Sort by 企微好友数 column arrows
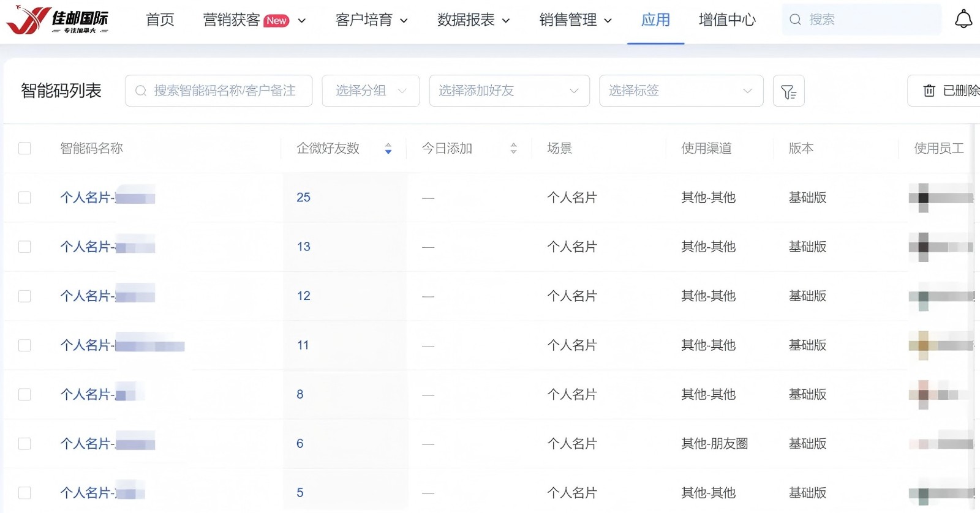Image resolution: width=980 pixels, height=513 pixels. click(388, 149)
